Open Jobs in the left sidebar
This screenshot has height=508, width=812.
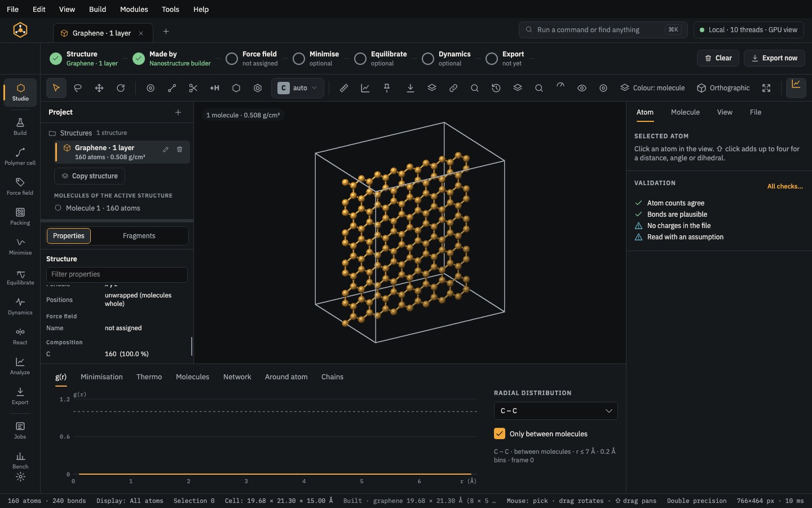coord(20,430)
